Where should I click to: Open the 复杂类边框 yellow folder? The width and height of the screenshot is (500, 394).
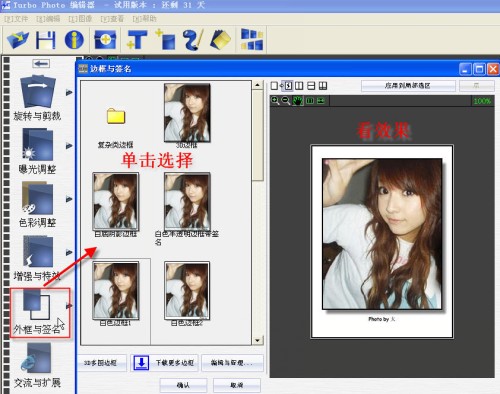click(116, 116)
